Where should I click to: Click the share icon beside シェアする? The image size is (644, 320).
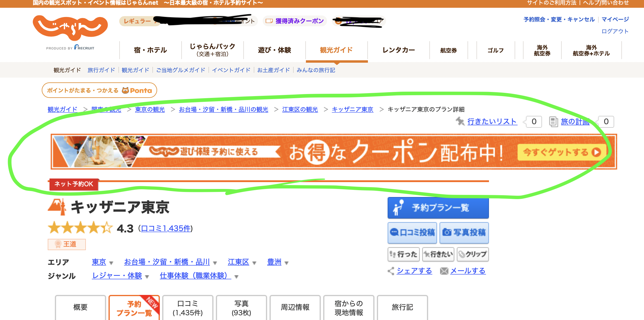(391, 271)
